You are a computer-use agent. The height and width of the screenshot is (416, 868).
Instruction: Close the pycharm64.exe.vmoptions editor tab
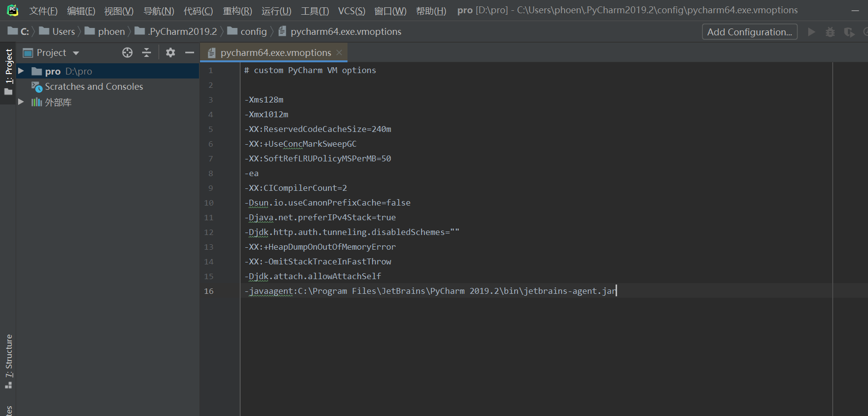coord(339,52)
